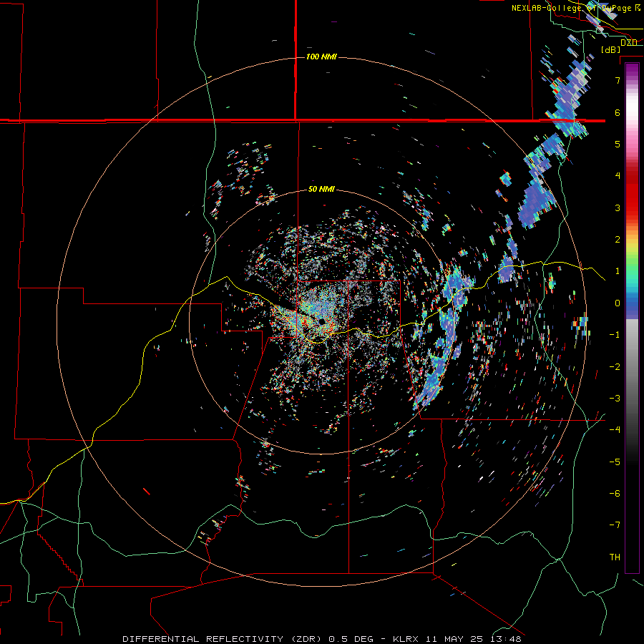
Task: Click the '-6' value on the color scale
Action: click(x=615, y=494)
